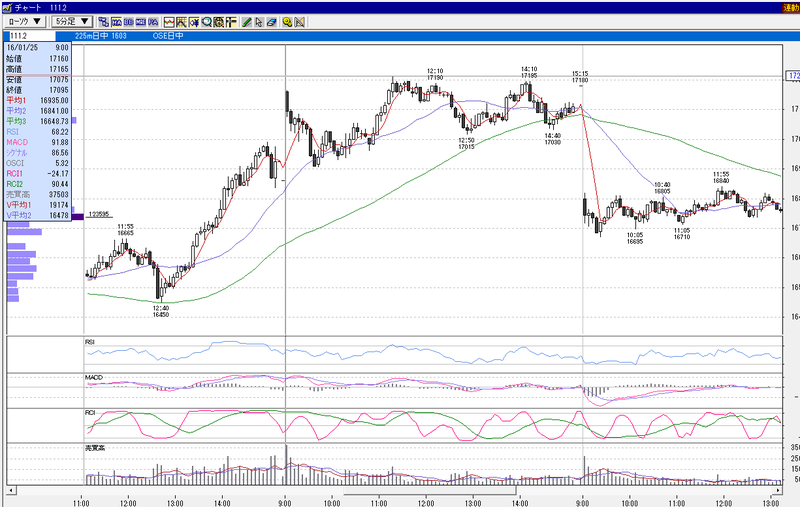The height and width of the screenshot is (507, 800).
Task: Click the scrollbar left arrow
Action: (11, 491)
